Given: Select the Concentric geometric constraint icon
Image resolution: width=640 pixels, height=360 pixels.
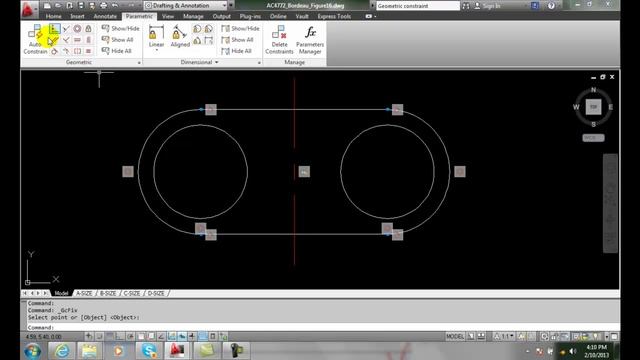Looking at the screenshot, I should 77,29.
